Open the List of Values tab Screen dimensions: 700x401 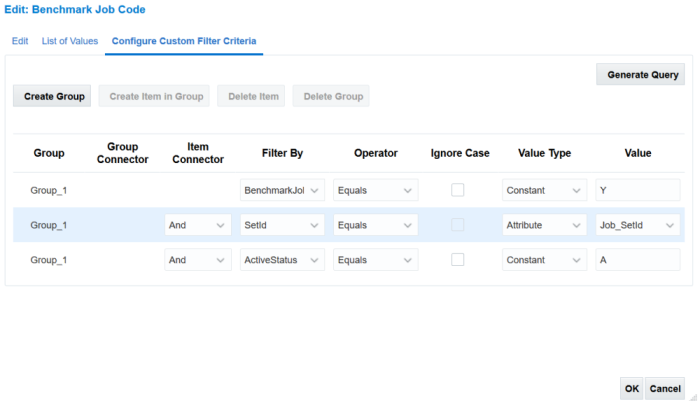pos(70,41)
